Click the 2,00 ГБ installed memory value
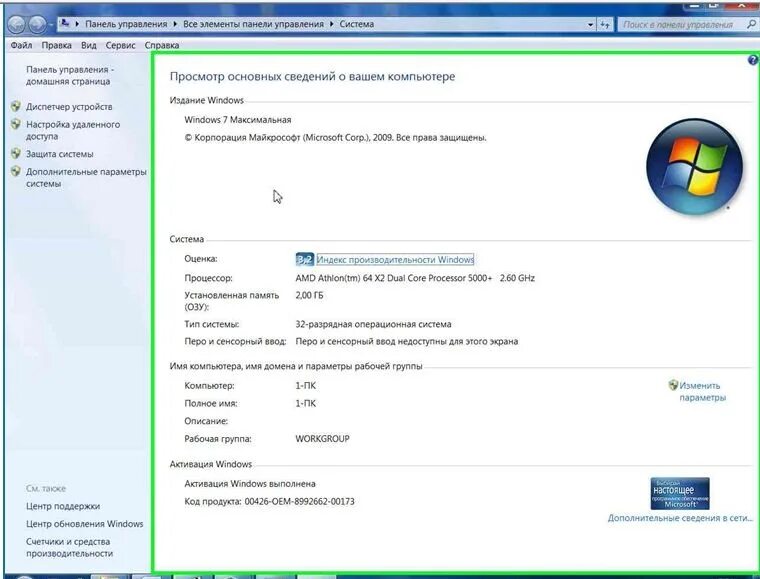Screen dimensions: 760x579 tap(309, 295)
